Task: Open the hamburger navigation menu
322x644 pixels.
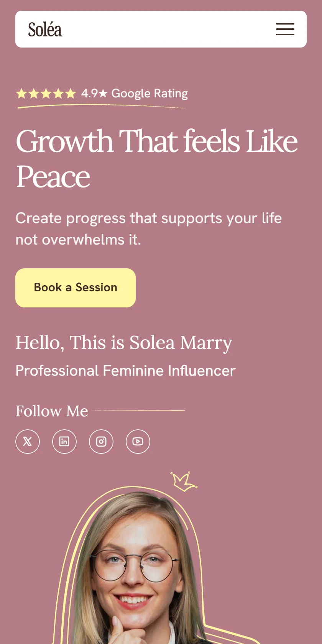Action: (285, 29)
